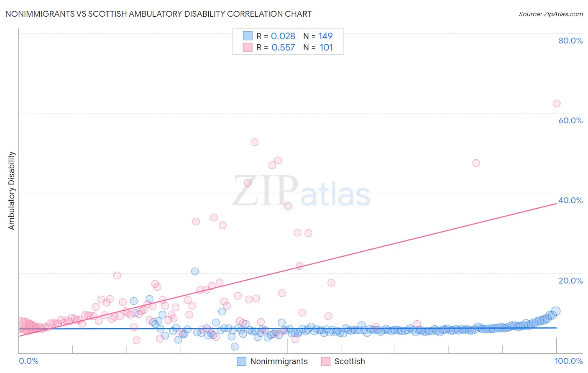Open the ZipAtlas.com source link
This screenshot has width=588, height=373.
click(x=551, y=14)
